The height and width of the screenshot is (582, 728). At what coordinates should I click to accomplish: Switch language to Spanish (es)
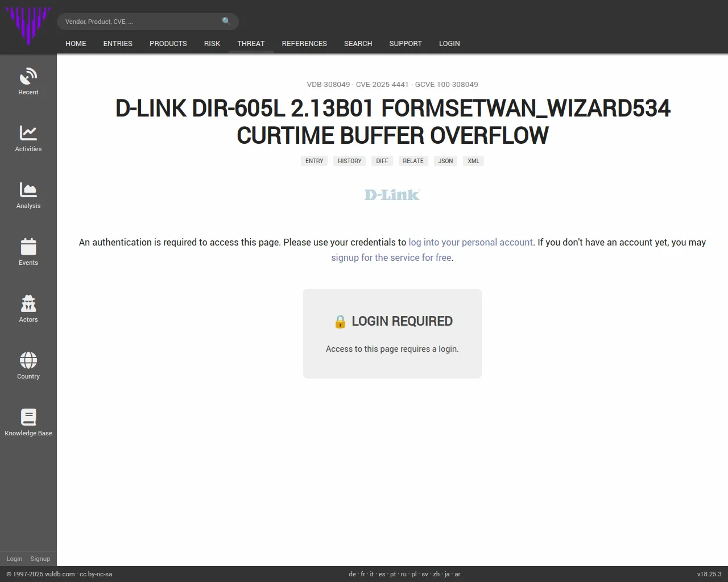382,574
